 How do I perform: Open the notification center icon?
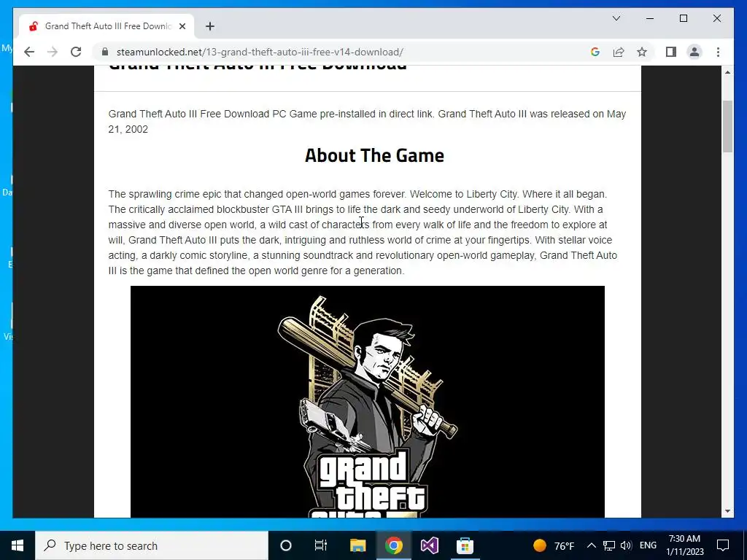723,545
